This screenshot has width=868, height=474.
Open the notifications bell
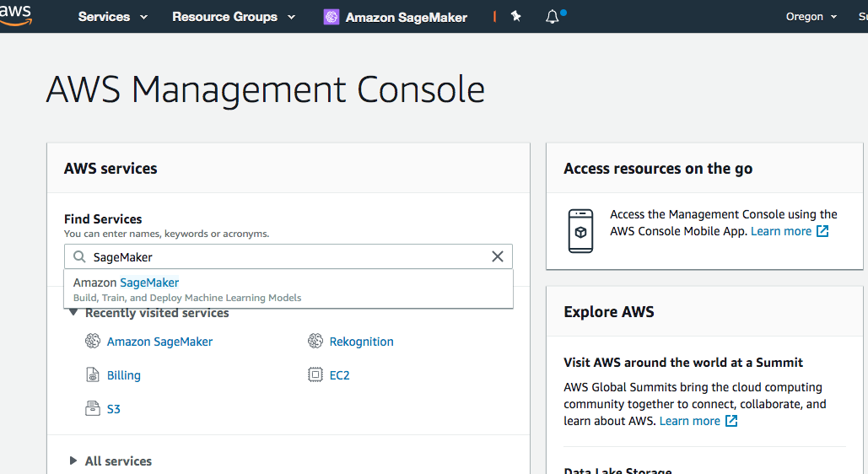coord(553,16)
